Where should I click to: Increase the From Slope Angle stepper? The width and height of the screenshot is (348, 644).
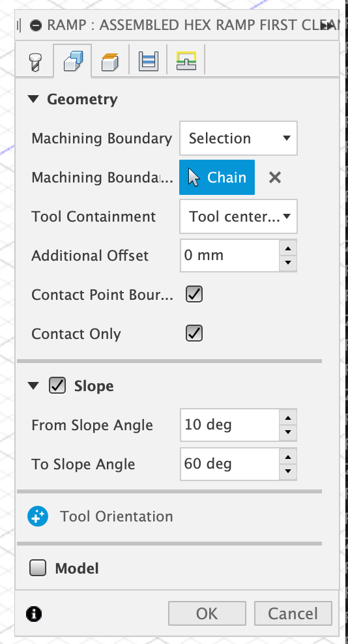[x=288, y=418]
